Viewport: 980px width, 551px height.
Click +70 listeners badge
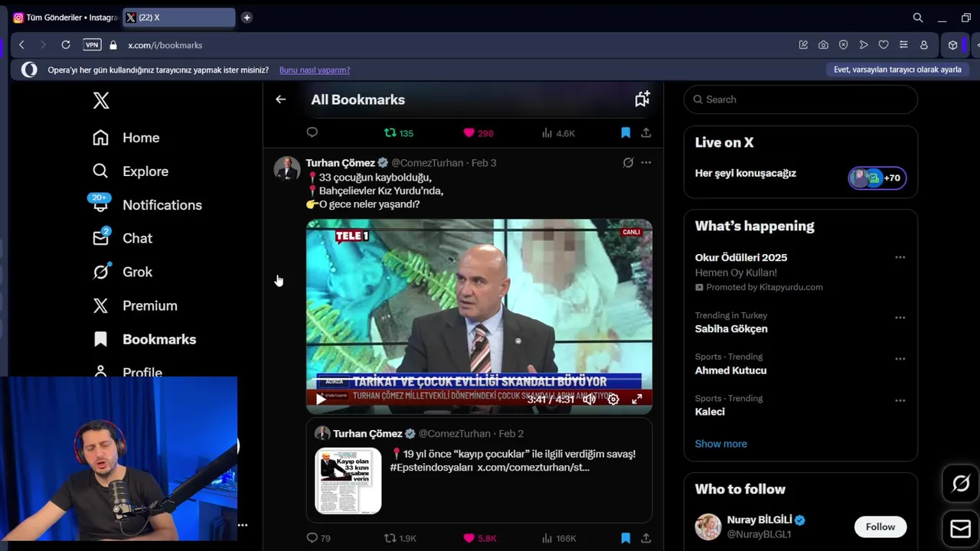[x=877, y=178]
